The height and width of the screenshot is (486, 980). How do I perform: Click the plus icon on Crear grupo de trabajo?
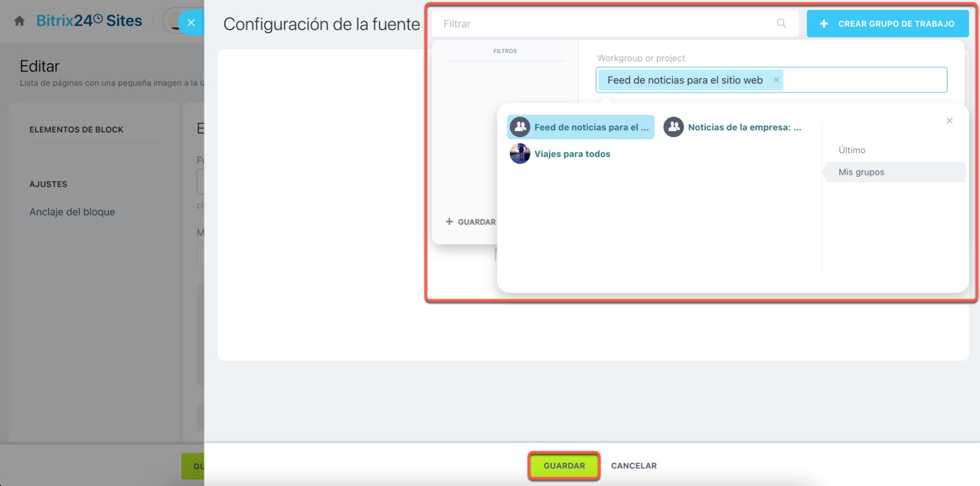pos(824,24)
